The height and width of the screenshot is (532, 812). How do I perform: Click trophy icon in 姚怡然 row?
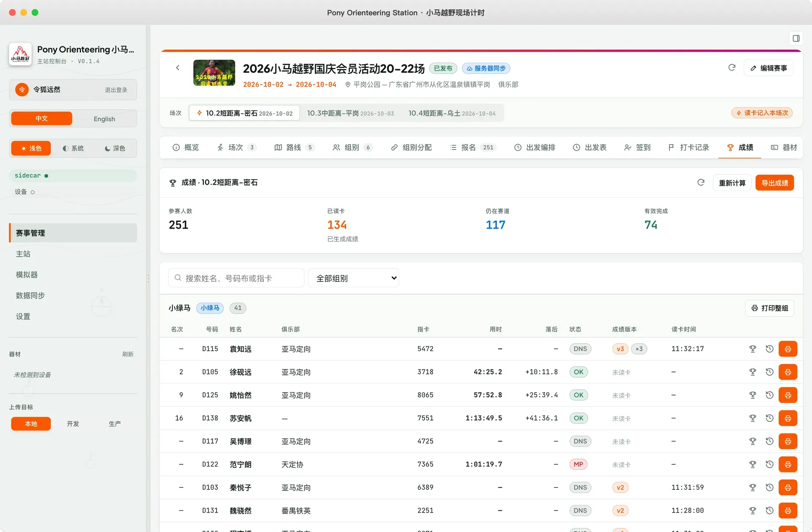752,395
